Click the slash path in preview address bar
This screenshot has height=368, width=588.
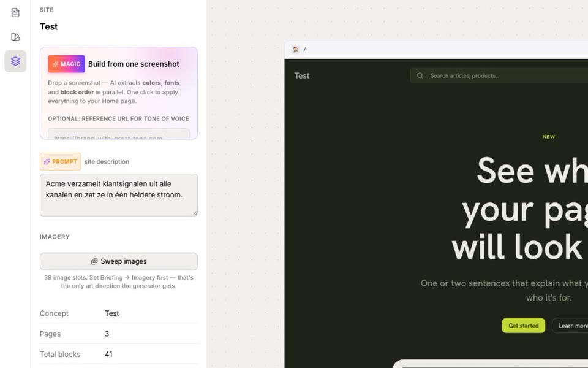tap(305, 49)
